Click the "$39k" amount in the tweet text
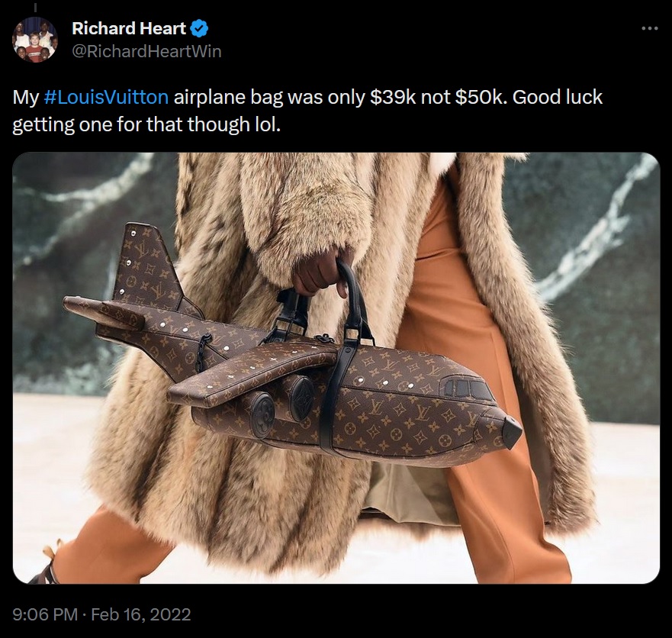The height and width of the screenshot is (638, 672). 393,98
